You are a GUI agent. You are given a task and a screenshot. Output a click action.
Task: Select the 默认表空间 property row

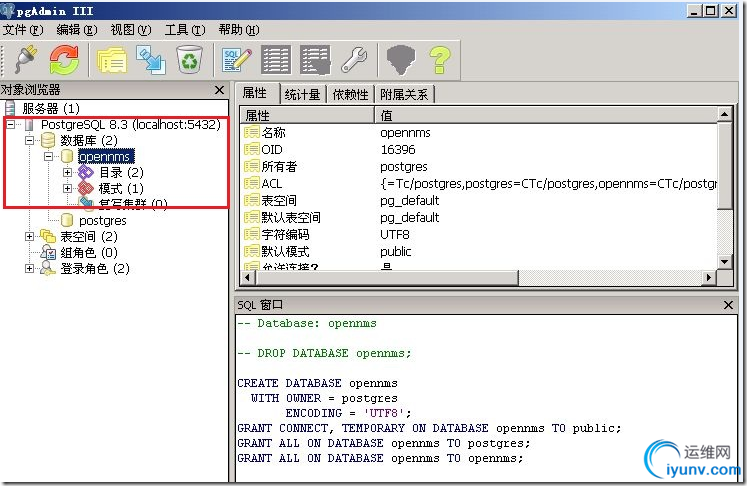[x=479, y=218]
